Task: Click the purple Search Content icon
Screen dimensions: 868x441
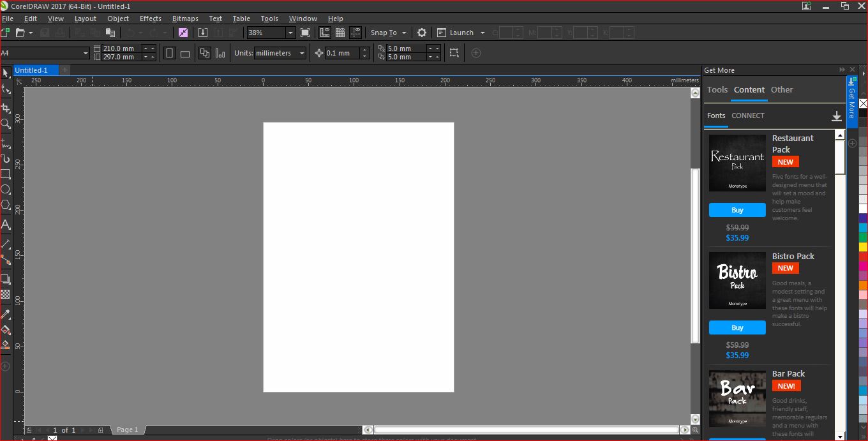Action: coord(183,33)
